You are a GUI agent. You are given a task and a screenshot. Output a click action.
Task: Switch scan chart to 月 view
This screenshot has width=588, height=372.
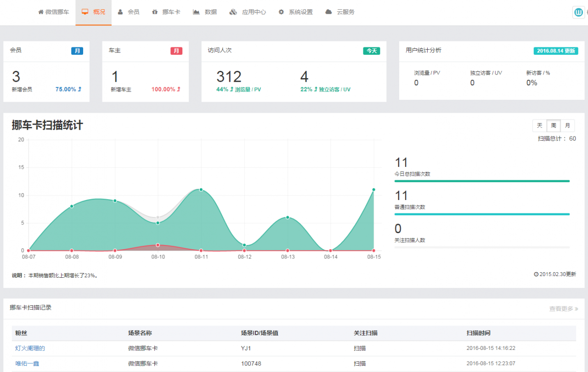click(x=568, y=125)
